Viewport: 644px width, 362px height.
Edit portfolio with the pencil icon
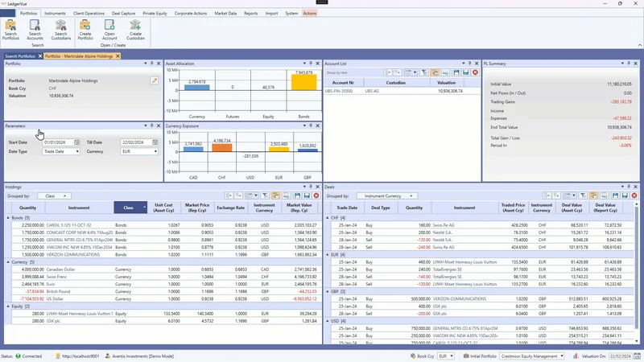pyautogui.click(x=155, y=80)
